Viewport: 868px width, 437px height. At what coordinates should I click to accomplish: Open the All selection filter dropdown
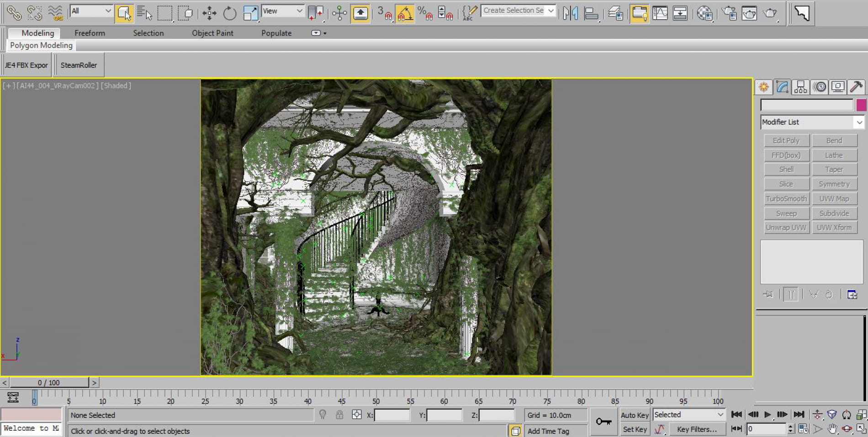[x=91, y=11]
